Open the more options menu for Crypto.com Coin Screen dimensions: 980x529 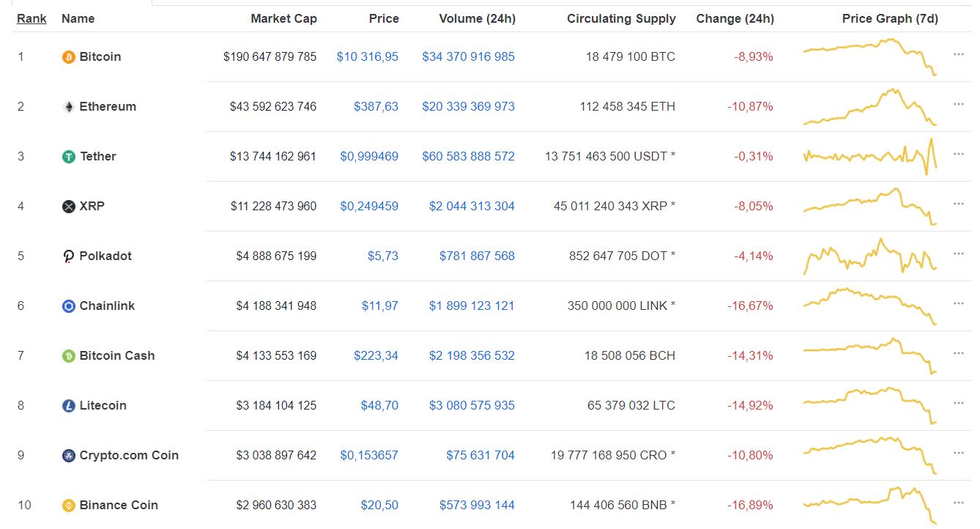click(x=959, y=453)
